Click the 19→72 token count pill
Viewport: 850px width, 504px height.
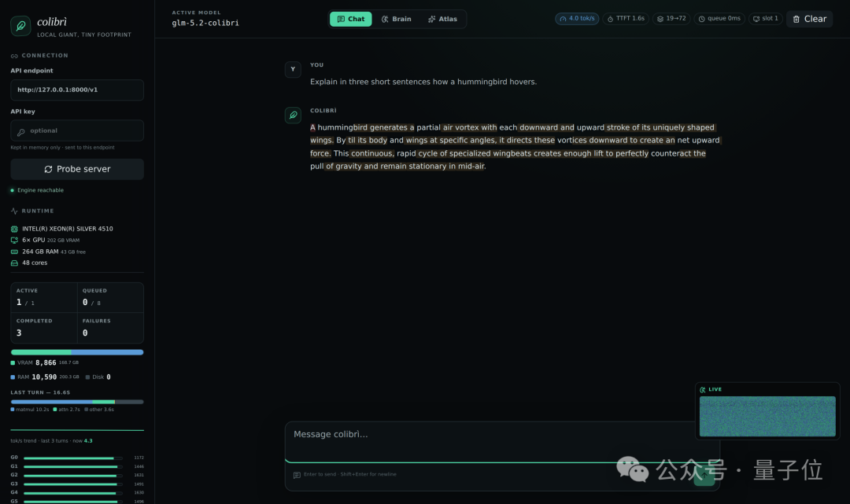671,18
